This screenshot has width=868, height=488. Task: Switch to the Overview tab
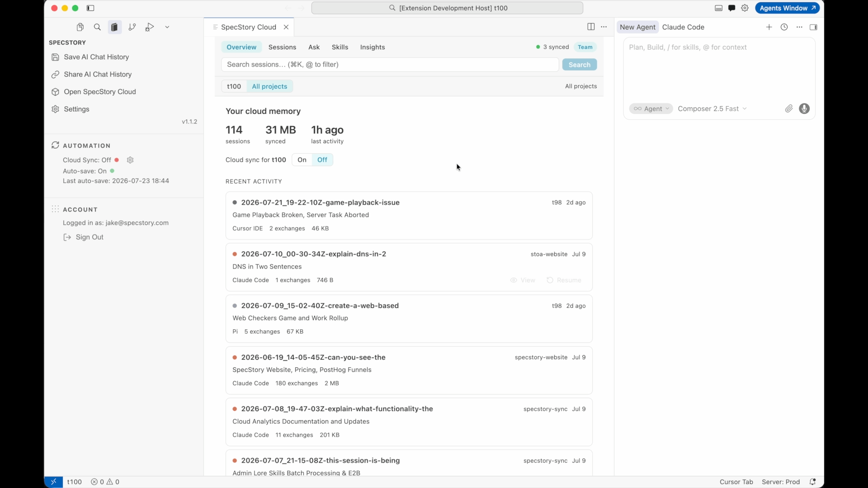(x=241, y=47)
